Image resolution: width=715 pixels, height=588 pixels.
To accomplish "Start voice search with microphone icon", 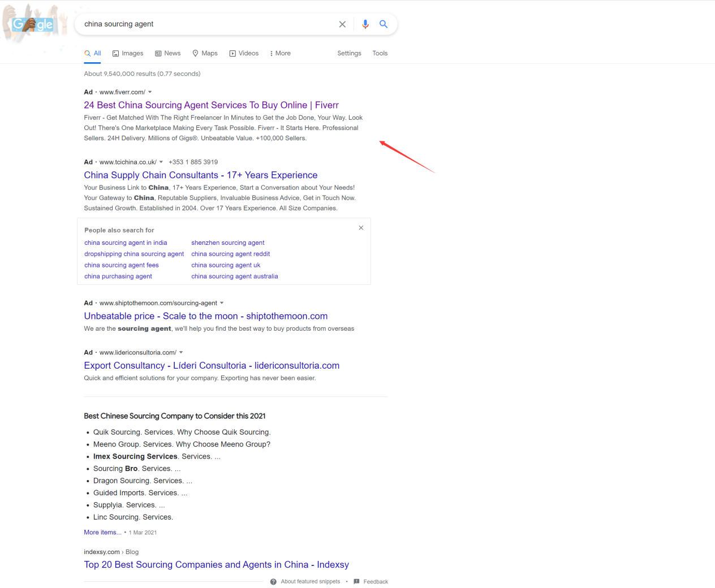I will (x=365, y=24).
